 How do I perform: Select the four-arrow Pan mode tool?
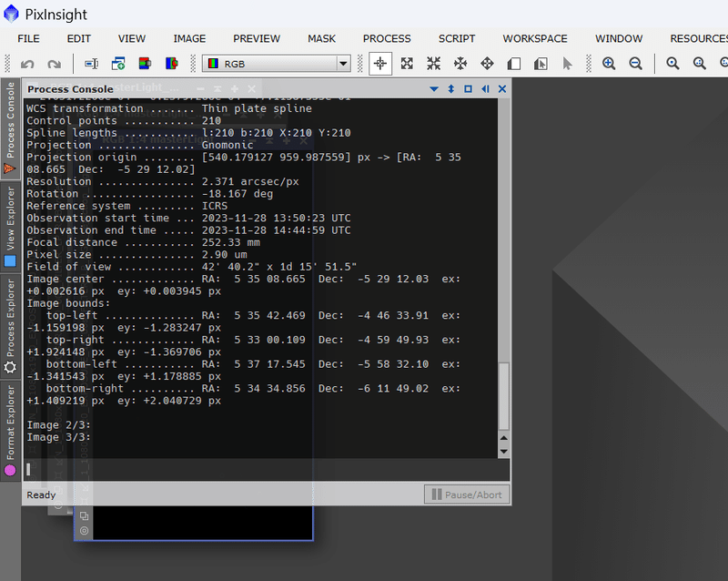coord(487,64)
